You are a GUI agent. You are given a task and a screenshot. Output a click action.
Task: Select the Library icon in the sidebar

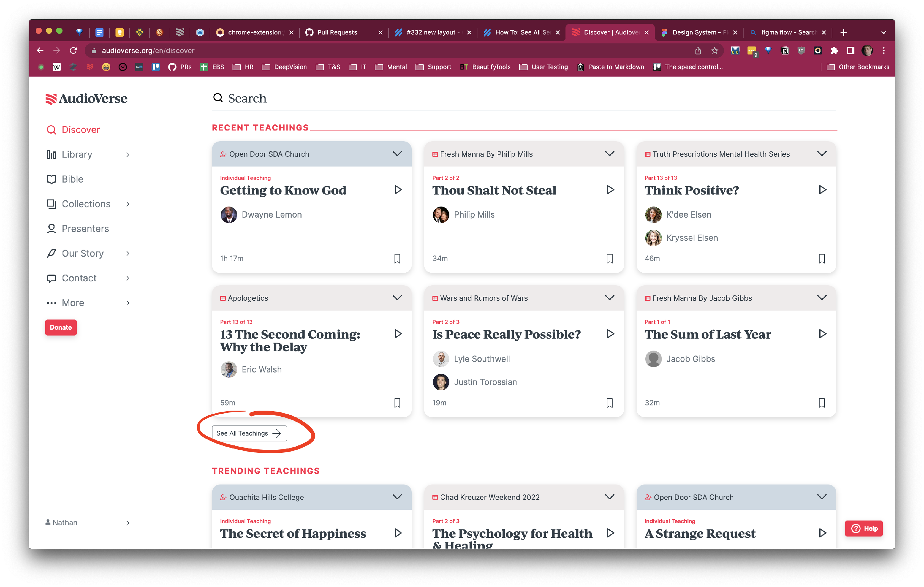click(51, 155)
